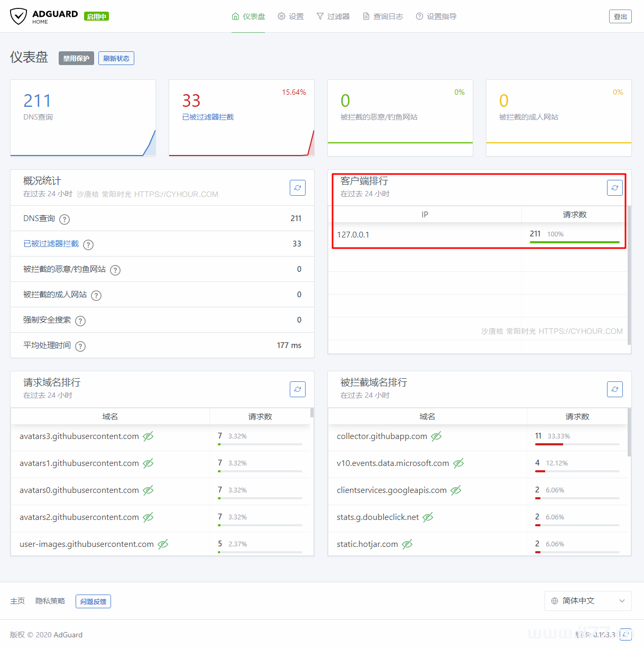Expand the 过滤器 navigation menu
Viewport: 644px width, 649px height.
tap(333, 16)
